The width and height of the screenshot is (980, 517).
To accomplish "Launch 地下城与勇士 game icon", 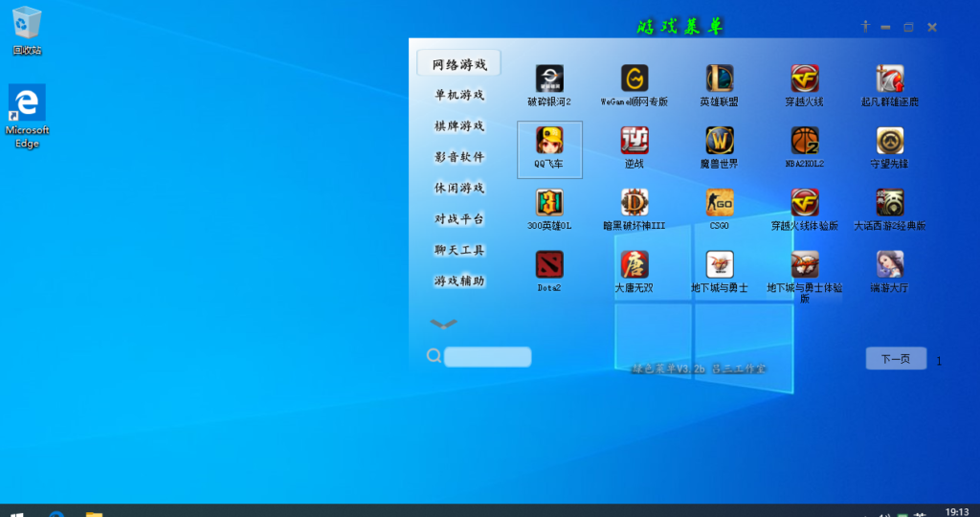I will pos(720,264).
